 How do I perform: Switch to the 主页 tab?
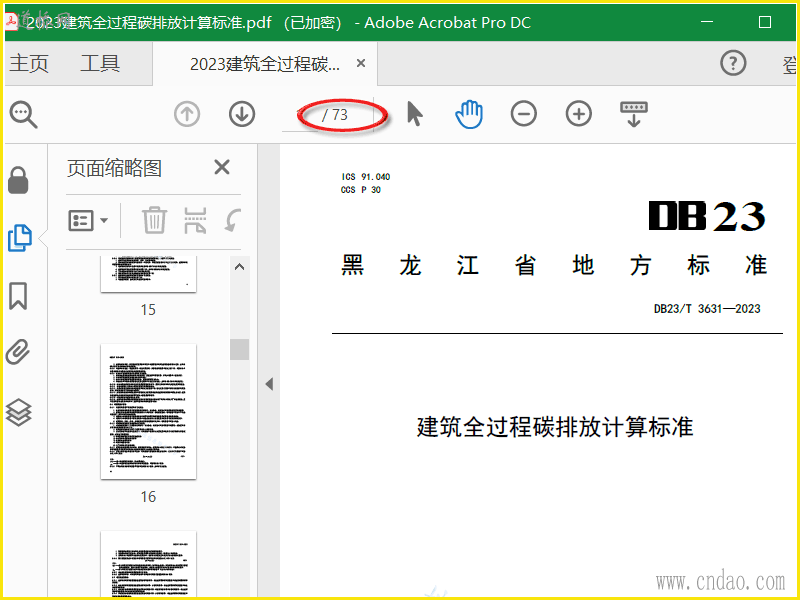click(29, 64)
